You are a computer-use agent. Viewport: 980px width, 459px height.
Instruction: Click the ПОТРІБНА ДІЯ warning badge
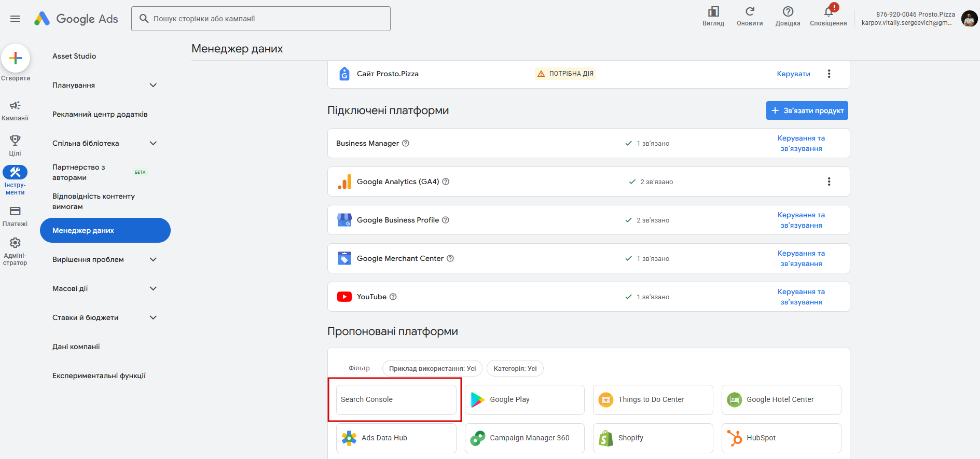[565, 74]
